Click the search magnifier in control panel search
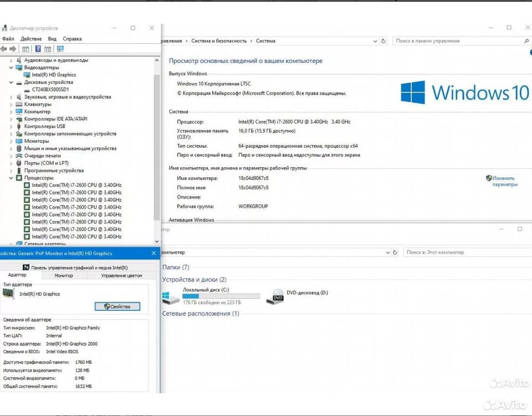 point(526,41)
